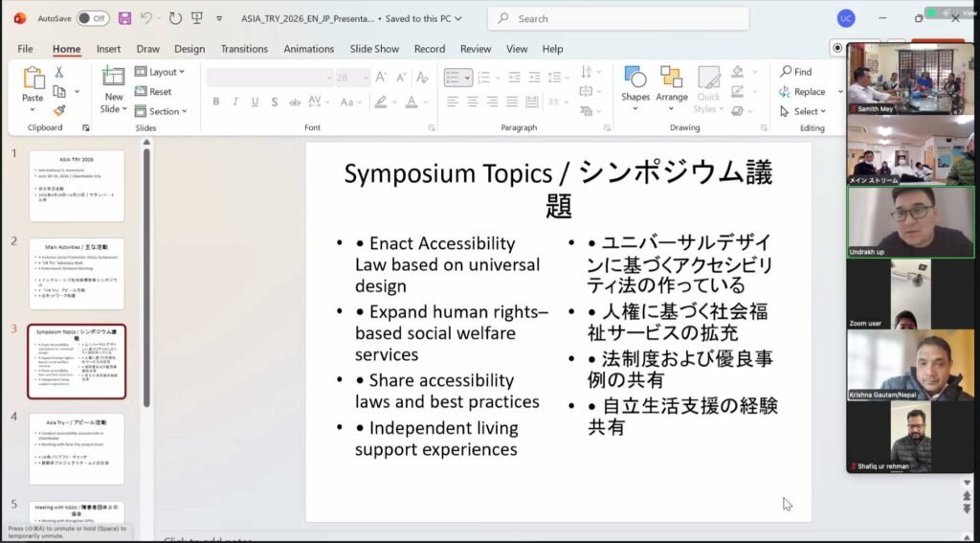Screen dimensions: 980x543
Task: Click the Save icon in the title bar
Action: pyautogui.click(x=124, y=18)
